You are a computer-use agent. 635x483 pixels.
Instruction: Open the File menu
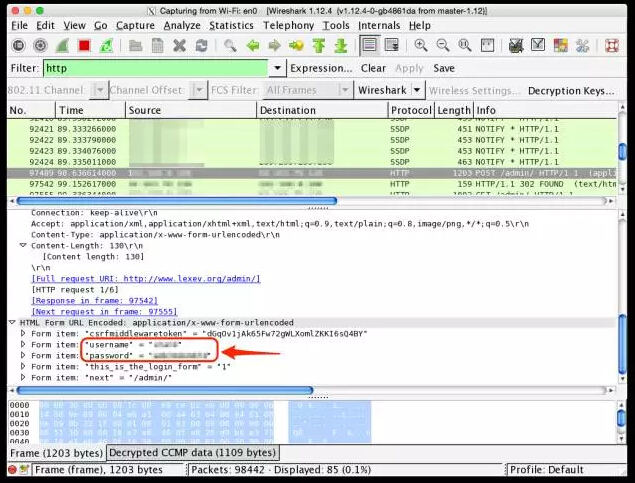[19, 26]
